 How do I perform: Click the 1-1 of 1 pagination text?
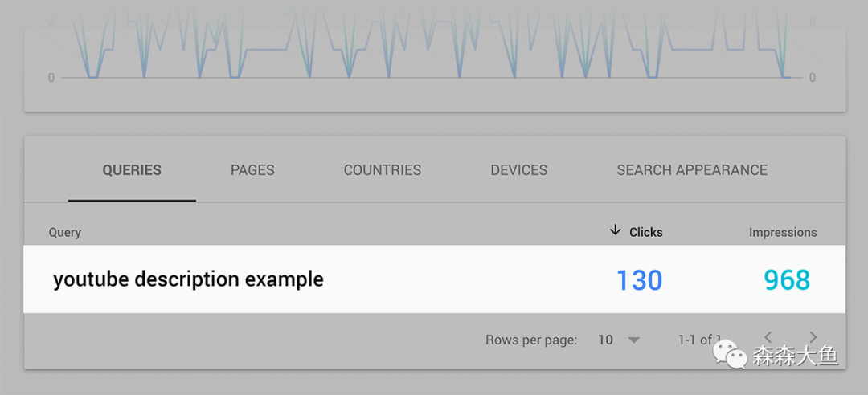[700, 340]
